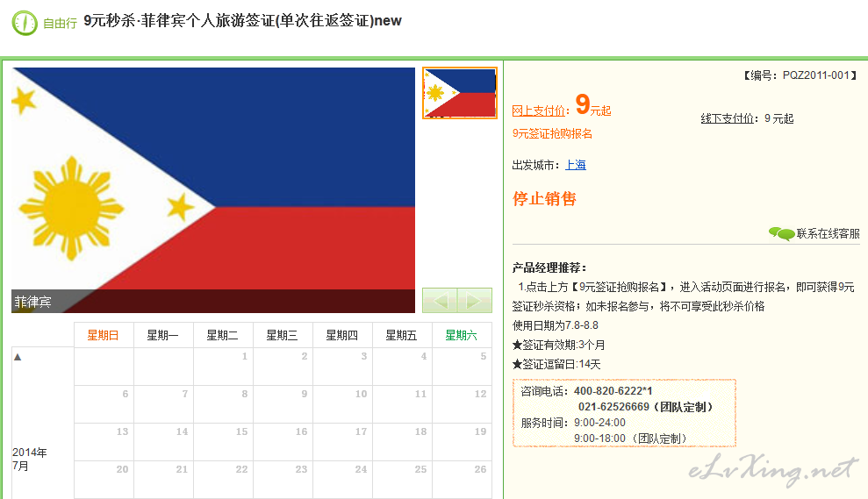
Task: Click the 星期日 column header
Action: (x=104, y=335)
